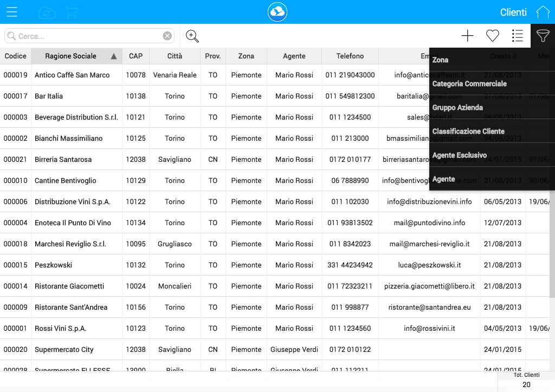This screenshot has height=392, width=555.
Task: Sort by the Codice column header
Action: [x=16, y=56]
